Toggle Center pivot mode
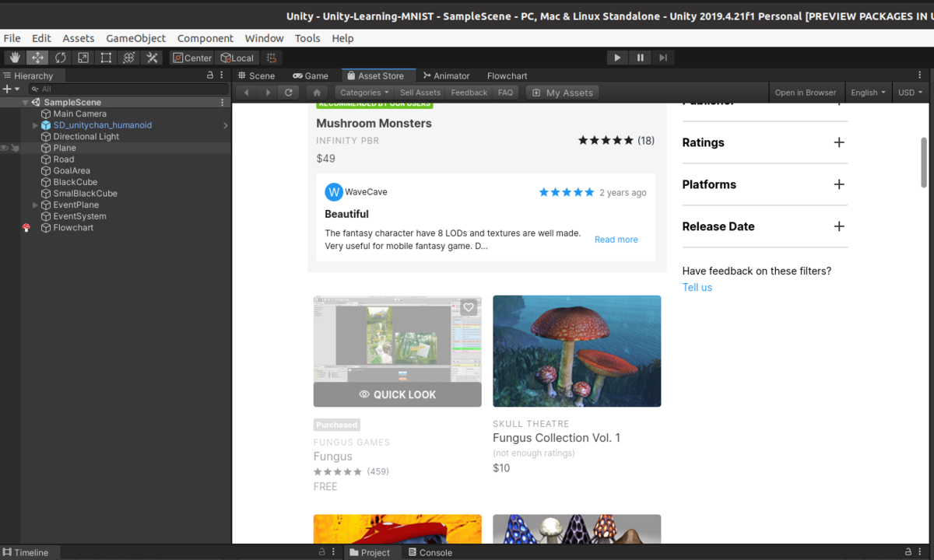Image resolution: width=934 pixels, height=560 pixels. 192,58
